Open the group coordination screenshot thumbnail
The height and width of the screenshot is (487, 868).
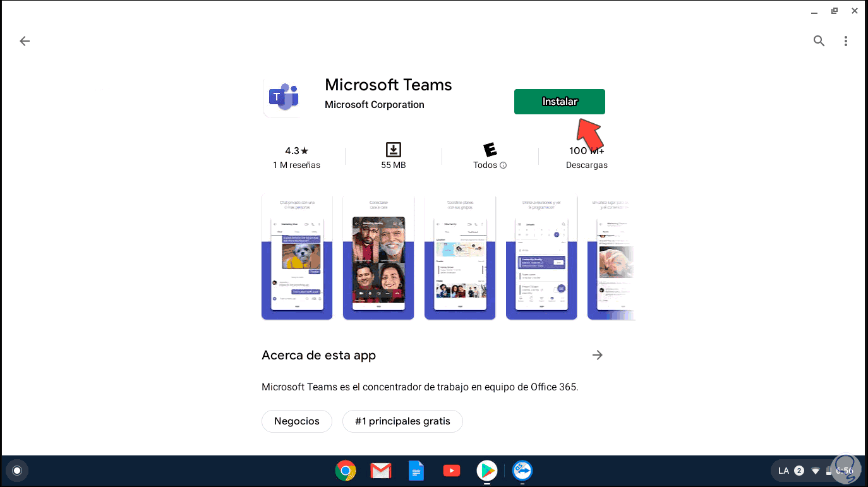click(x=460, y=258)
